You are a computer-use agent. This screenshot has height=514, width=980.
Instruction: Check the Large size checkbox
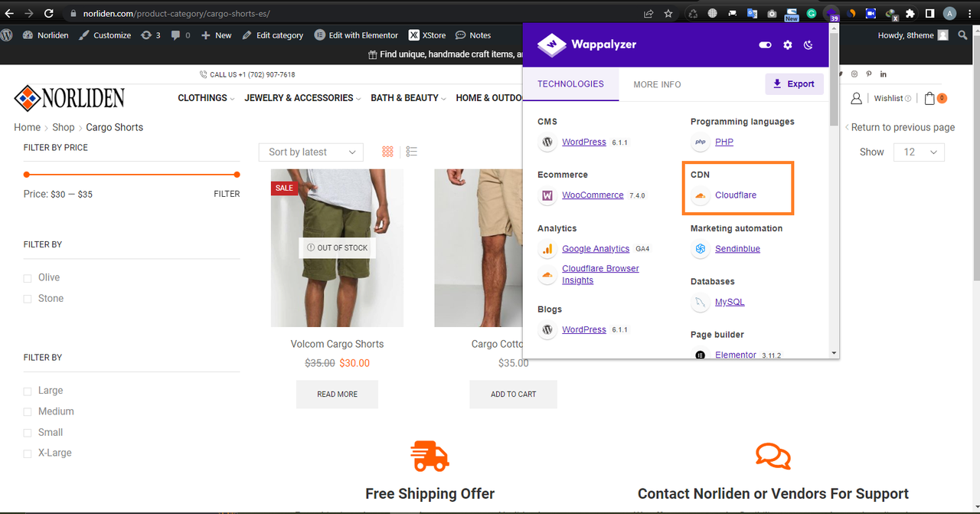tap(28, 391)
